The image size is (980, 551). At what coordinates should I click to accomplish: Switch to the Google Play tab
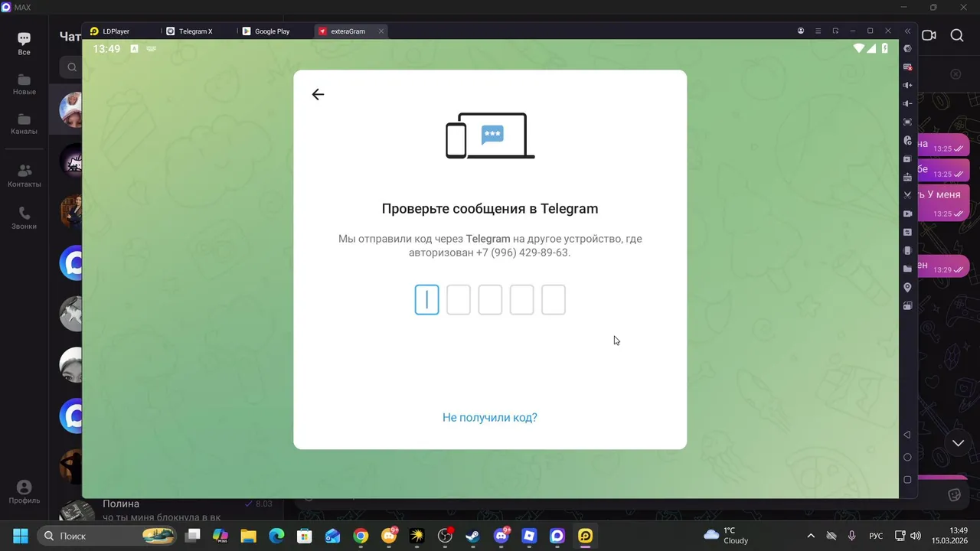click(272, 31)
